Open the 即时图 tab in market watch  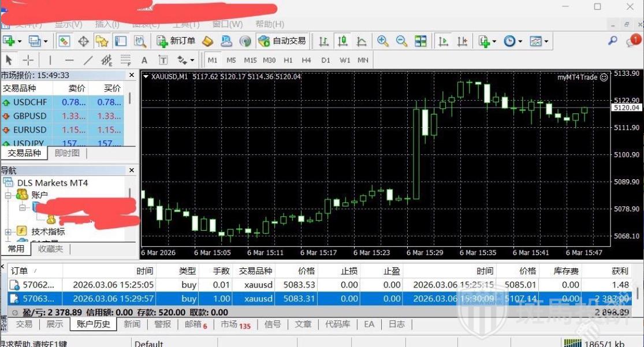tap(66, 153)
